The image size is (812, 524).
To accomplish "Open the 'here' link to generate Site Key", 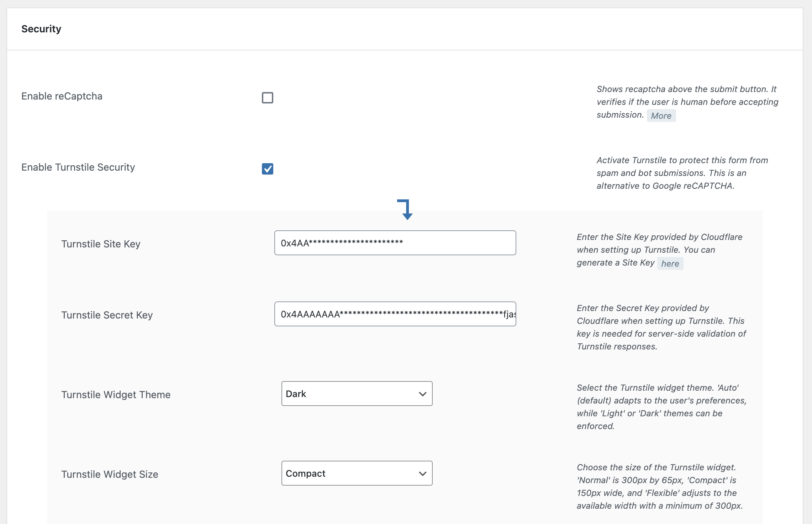I will 670,263.
